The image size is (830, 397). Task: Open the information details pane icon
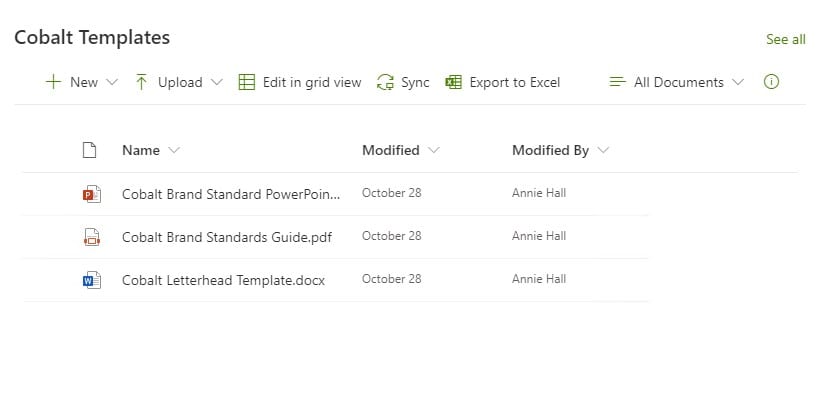771,82
